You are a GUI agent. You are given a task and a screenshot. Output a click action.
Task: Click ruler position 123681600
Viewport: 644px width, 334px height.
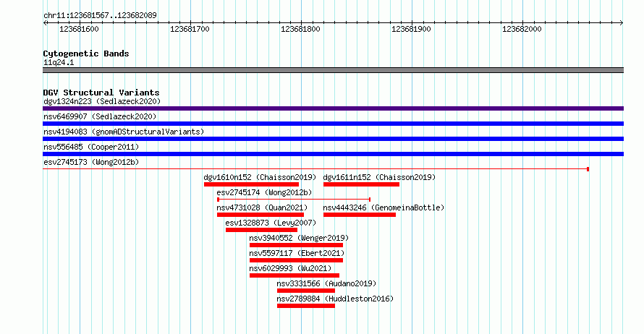80,29
